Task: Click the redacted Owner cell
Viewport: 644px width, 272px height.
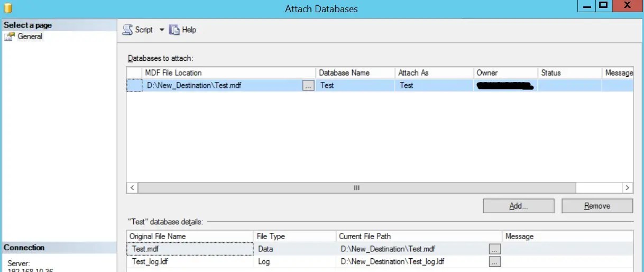Action: 505,85
